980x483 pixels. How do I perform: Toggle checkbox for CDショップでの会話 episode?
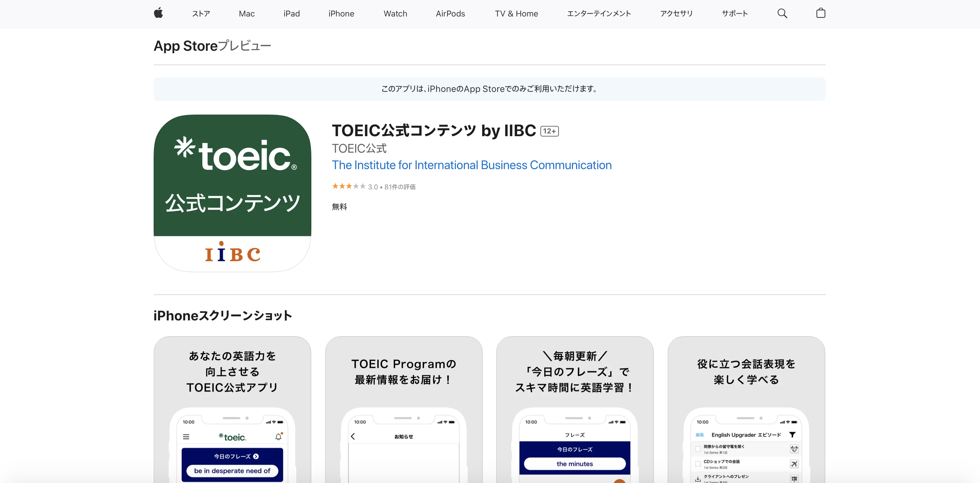coord(698,463)
